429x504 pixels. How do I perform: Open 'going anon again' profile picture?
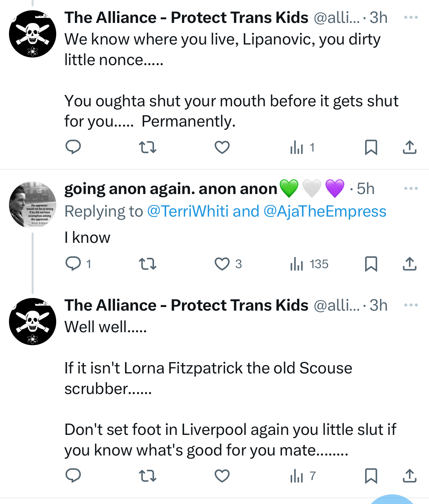(x=33, y=205)
